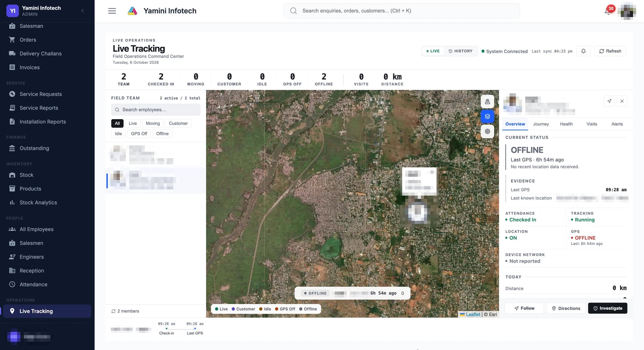Click the locate arrow in employee panel
644x350 pixels.
click(x=609, y=101)
